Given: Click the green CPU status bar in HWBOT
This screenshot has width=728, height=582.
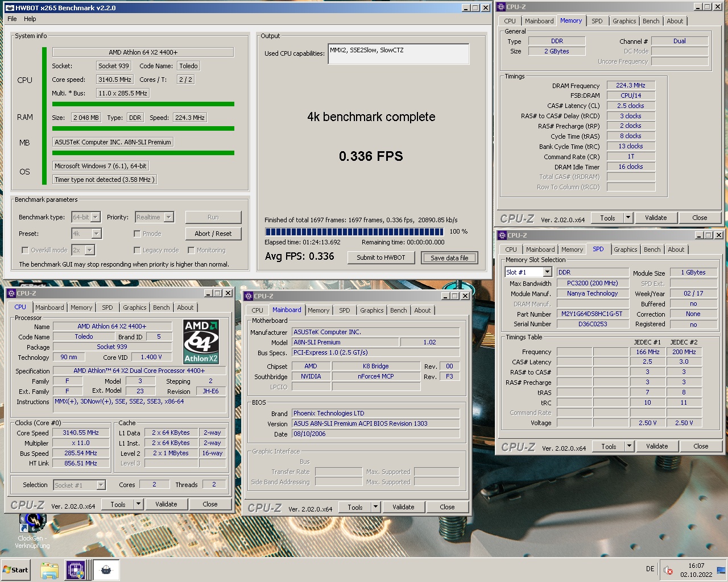Looking at the screenshot, I should click(143, 104).
